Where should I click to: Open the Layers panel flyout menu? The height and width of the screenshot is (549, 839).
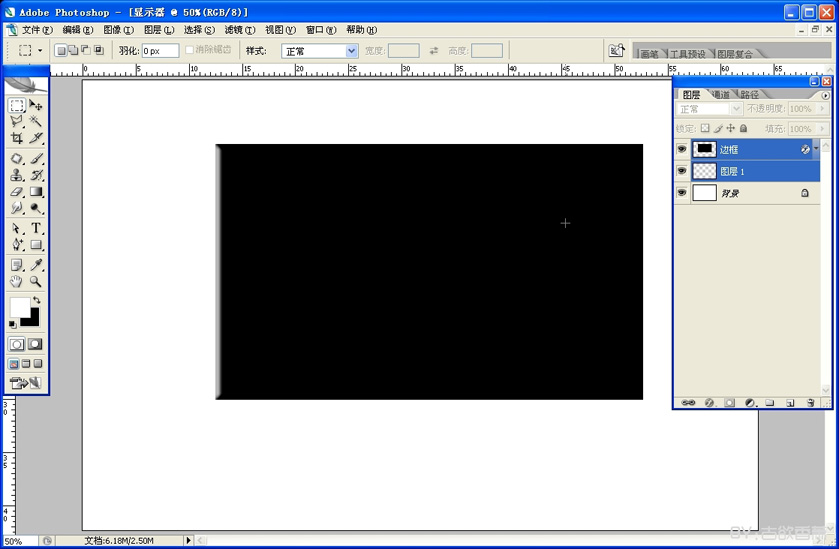826,95
